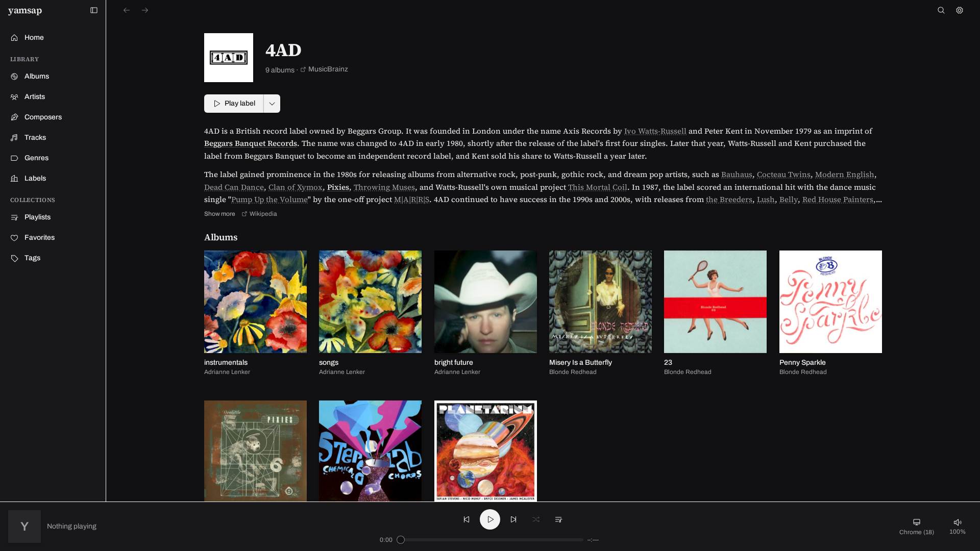Open the search icon
Image resolution: width=980 pixels, height=551 pixels.
[x=941, y=10]
